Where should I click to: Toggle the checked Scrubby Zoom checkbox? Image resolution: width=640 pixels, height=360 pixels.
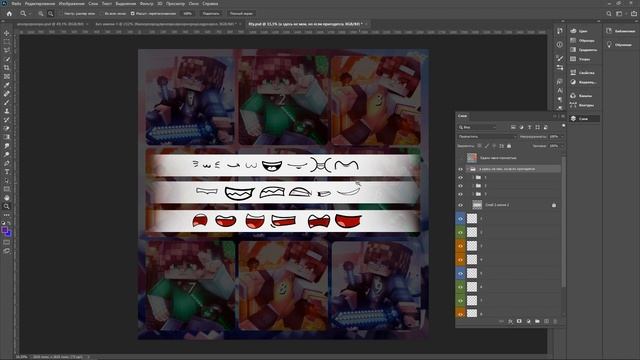pos(132,13)
